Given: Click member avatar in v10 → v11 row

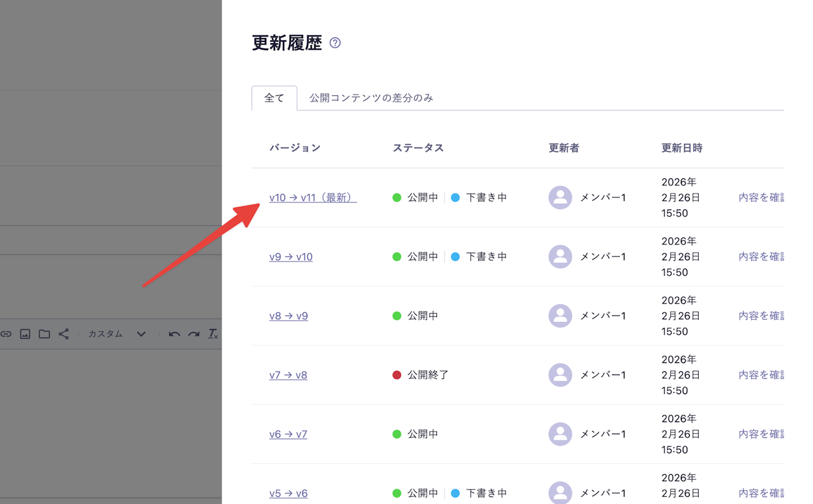Looking at the screenshot, I should (560, 197).
